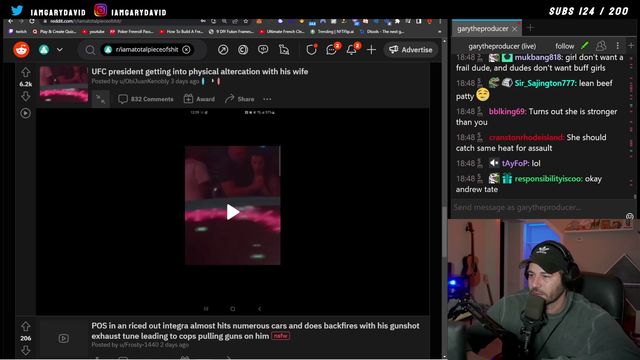Click username responsibilityiscoo in chat

(x=549, y=179)
